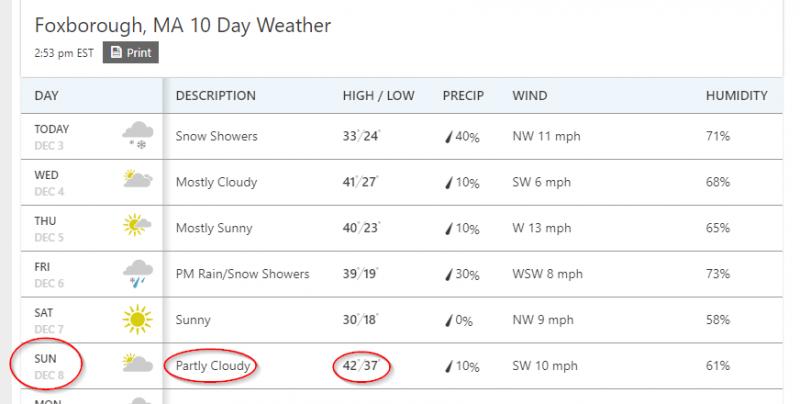Open the TODAY DEC 3 forecast row
The height and width of the screenshot is (404, 800).
[x=402, y=136]
